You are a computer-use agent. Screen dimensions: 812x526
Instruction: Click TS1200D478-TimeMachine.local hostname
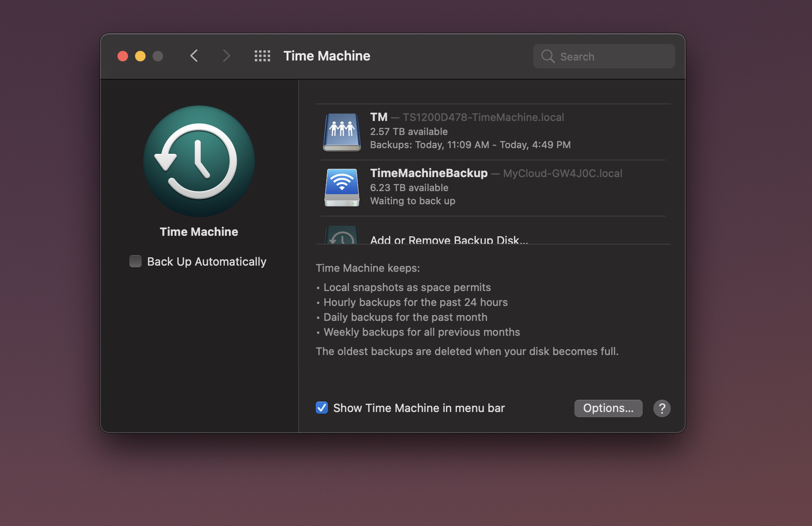pyautogui.click(x=483, y=117)
